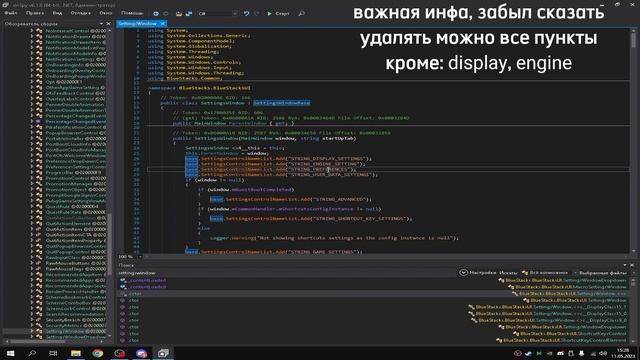Click the STRING_ADVANCED code line

[291, 199]
